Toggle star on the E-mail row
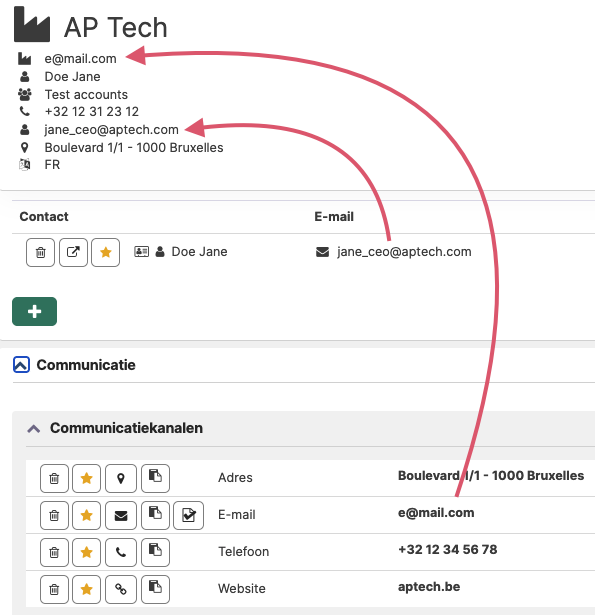Image resolution: width=595 pixels, height=615 pixels. pyautogui.click(x=86, y=515)
